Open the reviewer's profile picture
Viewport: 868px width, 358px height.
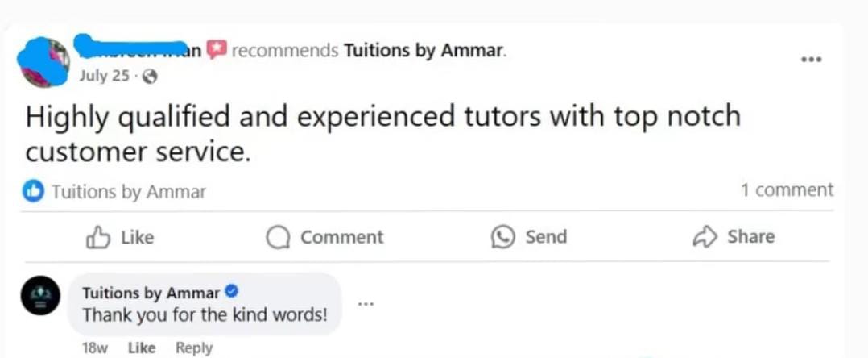(45, 62)
